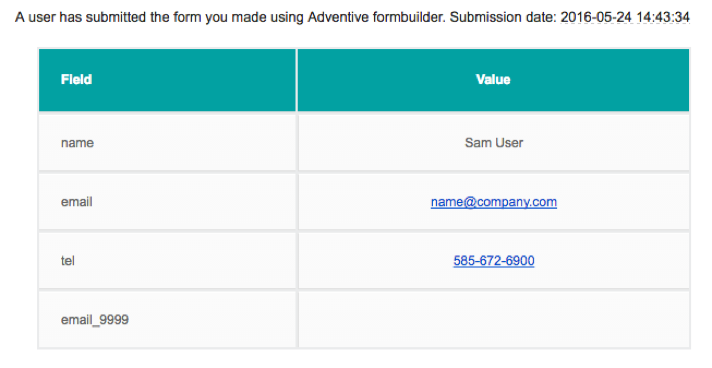Viewport: 712px width, 368px height.
Task: Click the text 'Submission date:'
Action: point(503,17)
